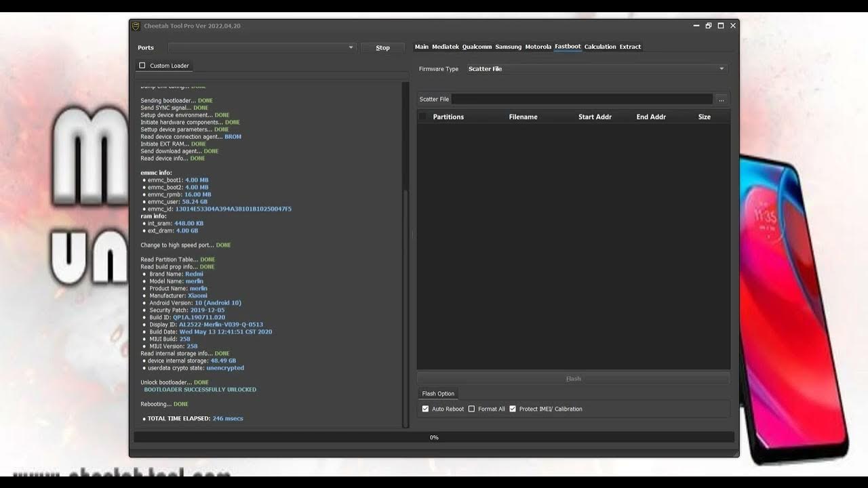Click the Partitions column header
868x488 pixels.
(448, 117)
